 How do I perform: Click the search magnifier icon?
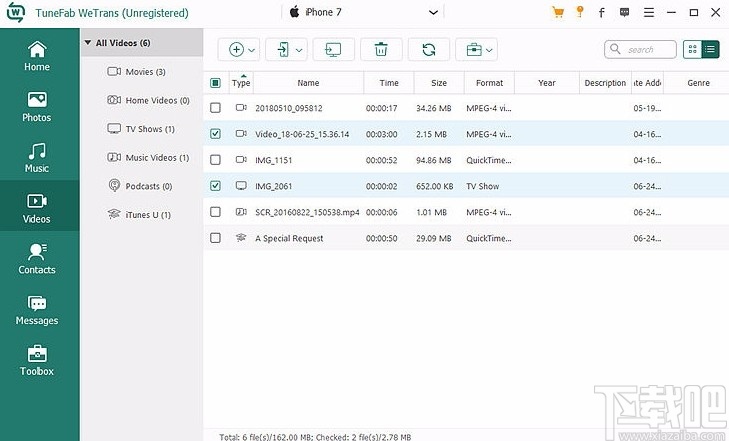pyautogui.click(x=615, y=49)
